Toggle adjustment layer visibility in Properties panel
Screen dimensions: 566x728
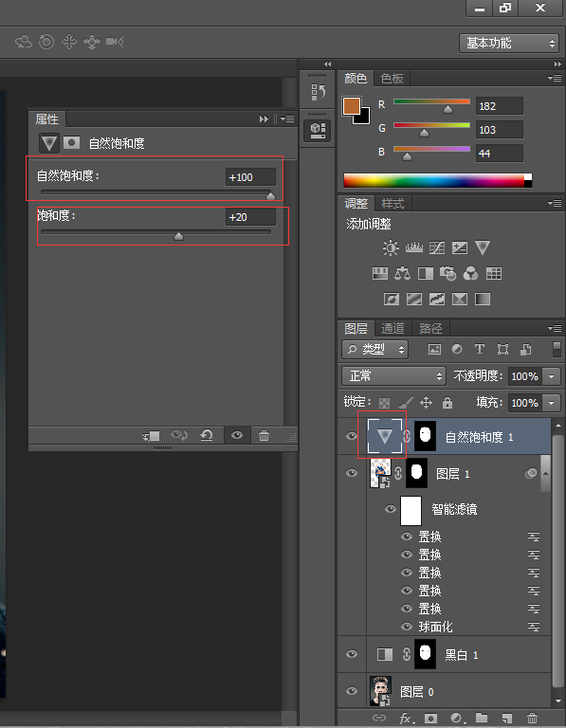click(237, 435)
